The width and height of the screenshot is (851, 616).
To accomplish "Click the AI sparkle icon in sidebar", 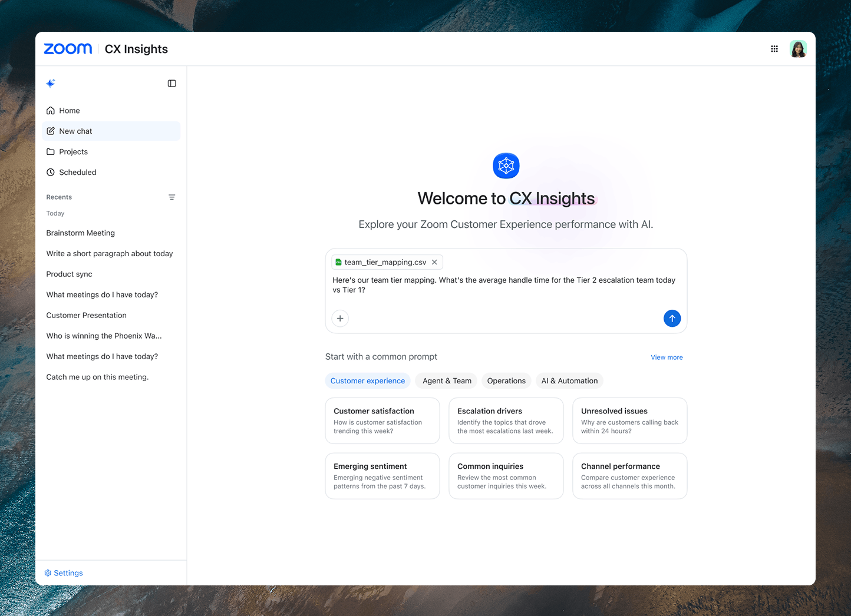I will pos(51,84).
